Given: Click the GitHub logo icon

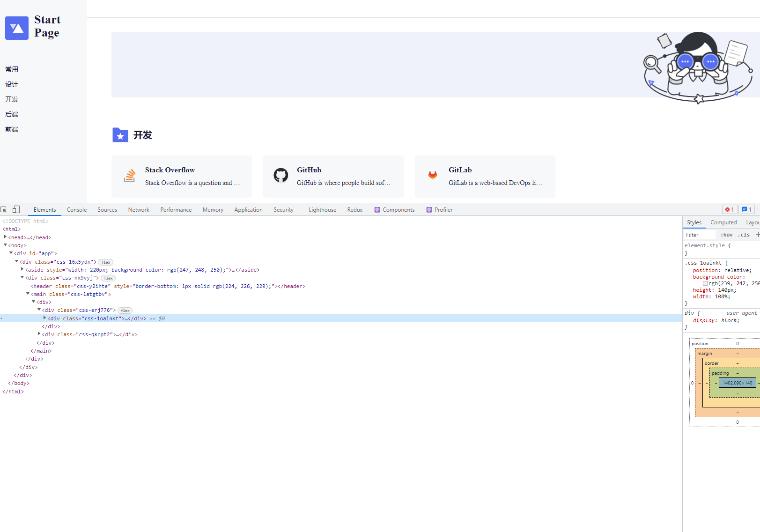Looking at the screenshot, I should [x=281, y=176].
